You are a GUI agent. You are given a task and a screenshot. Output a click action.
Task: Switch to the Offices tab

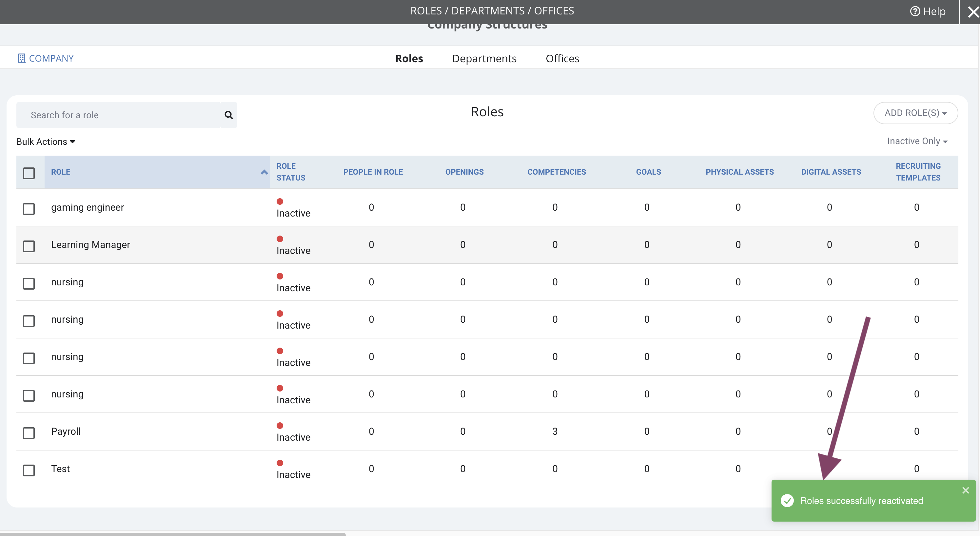click(562, 58)
